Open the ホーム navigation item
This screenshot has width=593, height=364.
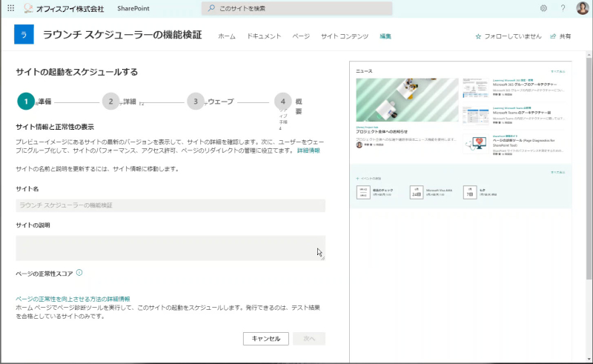tap(227, 36)
